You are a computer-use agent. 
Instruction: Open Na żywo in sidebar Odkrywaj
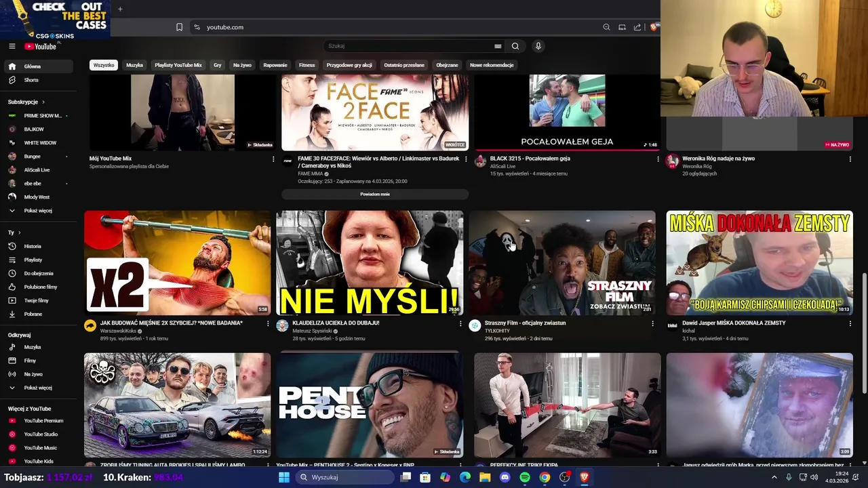click(38, 374)
